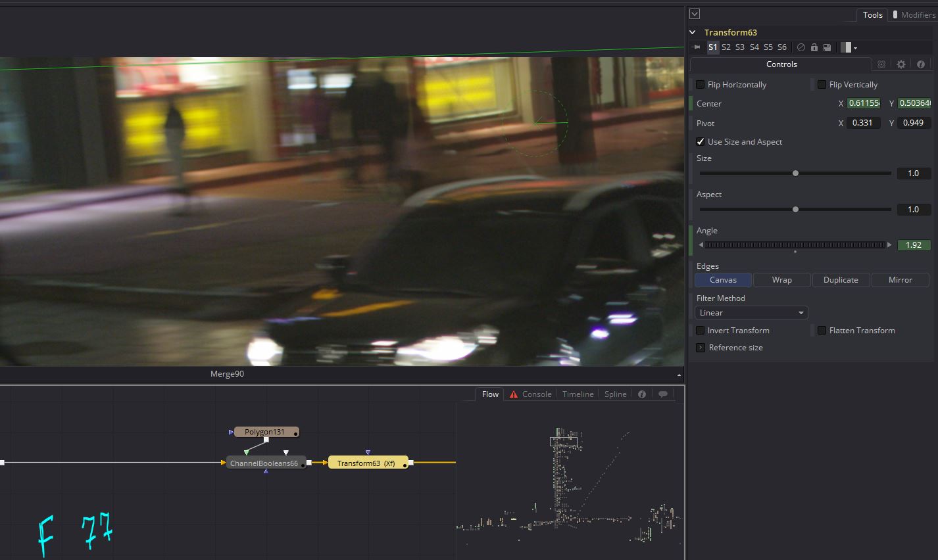Open the info tab next to the Controls tab

click(921, 64)
